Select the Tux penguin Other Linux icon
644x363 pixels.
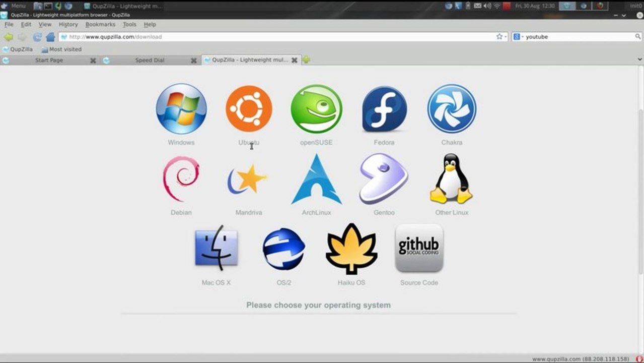pos(451,178)
